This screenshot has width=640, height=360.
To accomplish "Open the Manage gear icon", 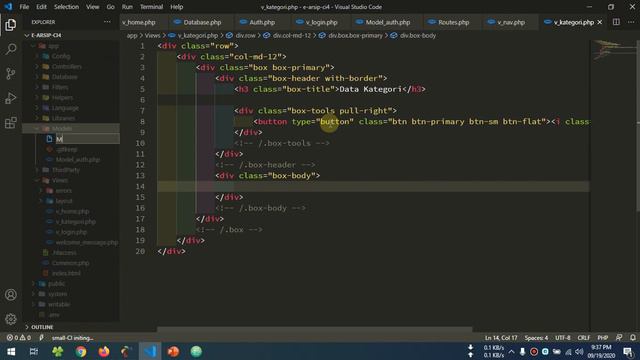I will point(11,319).
